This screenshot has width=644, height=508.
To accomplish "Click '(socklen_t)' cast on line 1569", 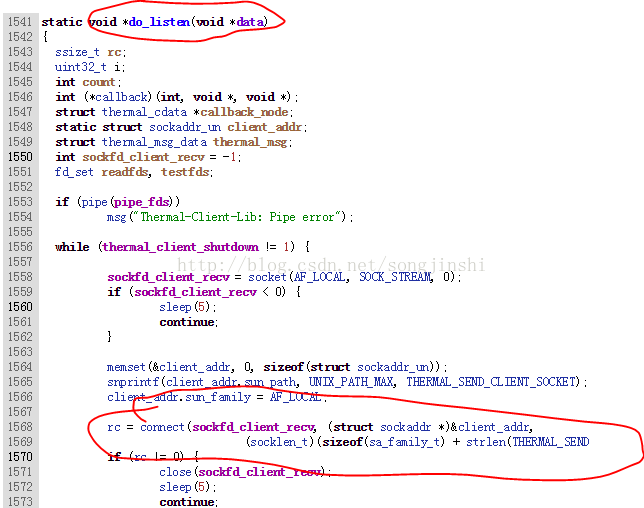I will tap(281, 442).
